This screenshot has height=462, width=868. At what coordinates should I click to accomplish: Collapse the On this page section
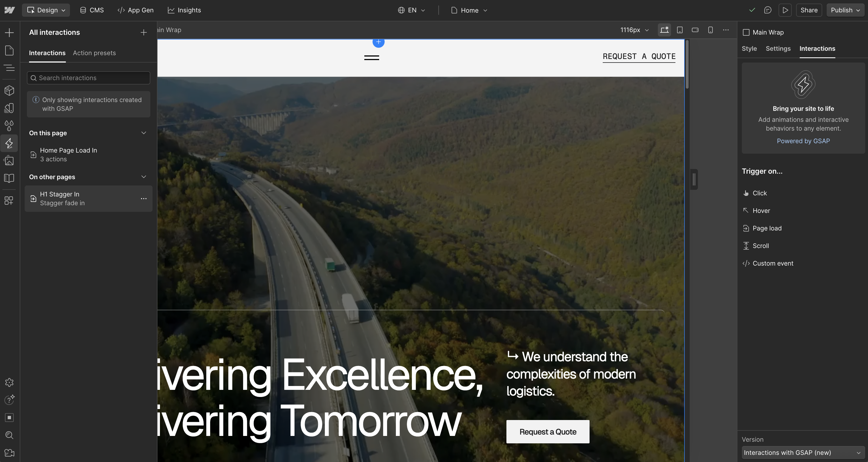[x=143, y=133]
